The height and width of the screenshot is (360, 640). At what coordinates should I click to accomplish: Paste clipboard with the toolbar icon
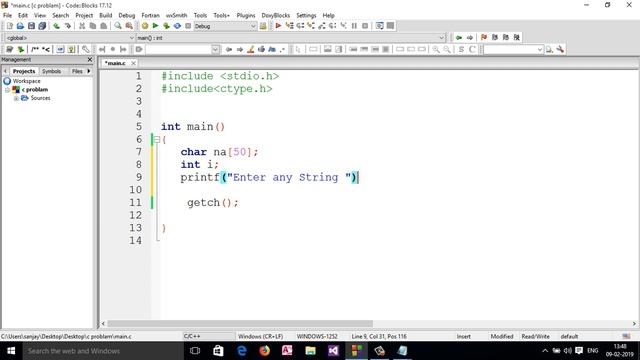[x=104, y=26]
